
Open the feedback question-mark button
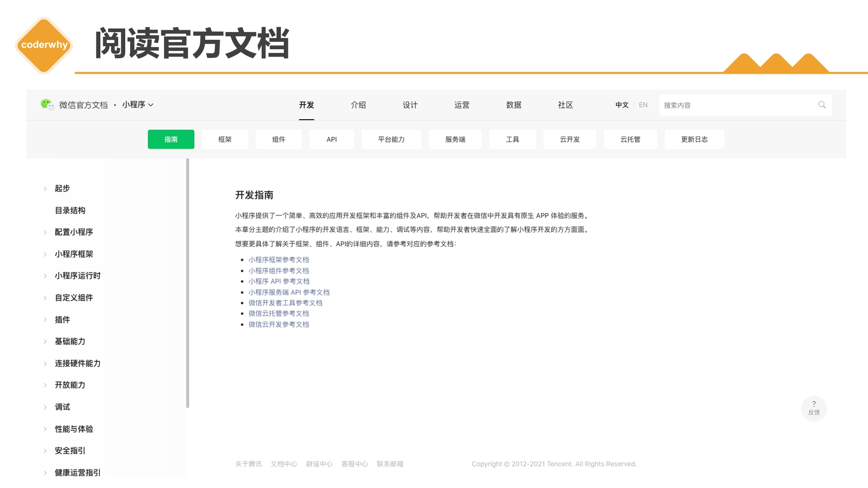point(814,408)
